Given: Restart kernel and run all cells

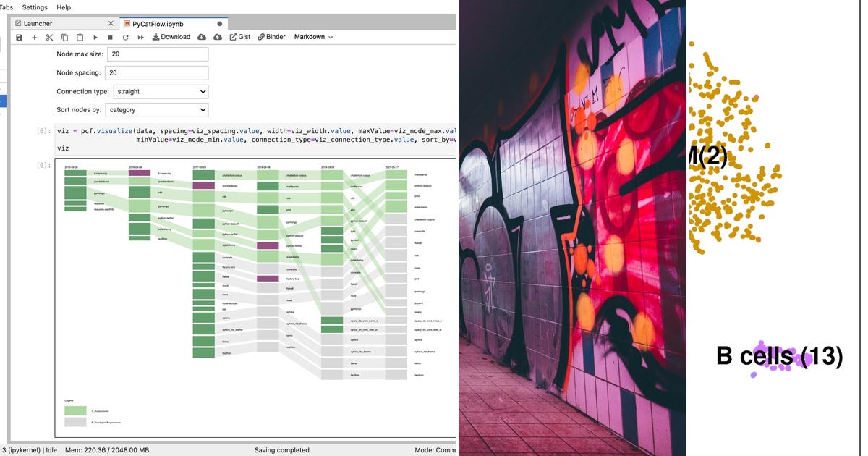Looking at the screenshot, I should 140,37.
